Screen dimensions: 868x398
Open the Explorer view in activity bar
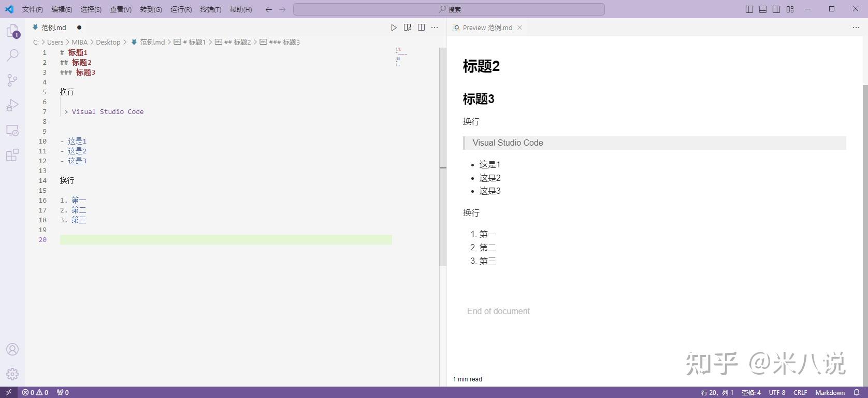pyautogui.click(x=12, y=31)
